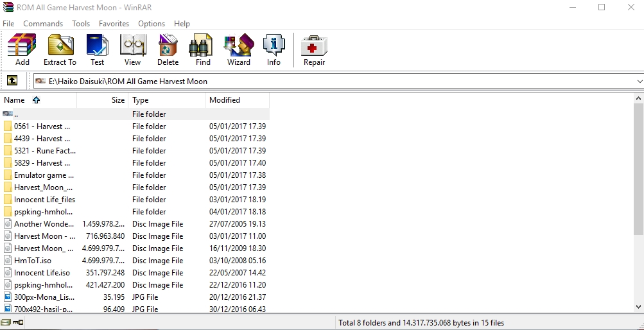Click the status bar total bytes text
Image resolution: width=644 pixels, height=330 pixels.
(x=421, y=322)
